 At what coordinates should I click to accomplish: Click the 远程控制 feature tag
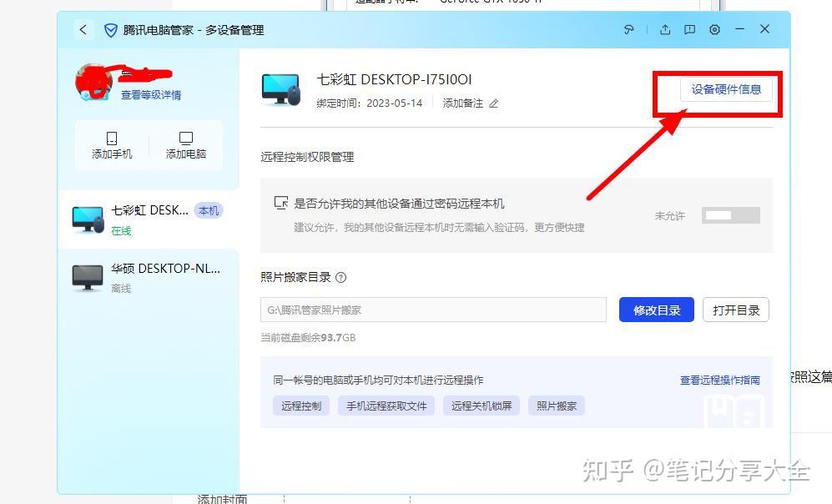tap(301, 406)
